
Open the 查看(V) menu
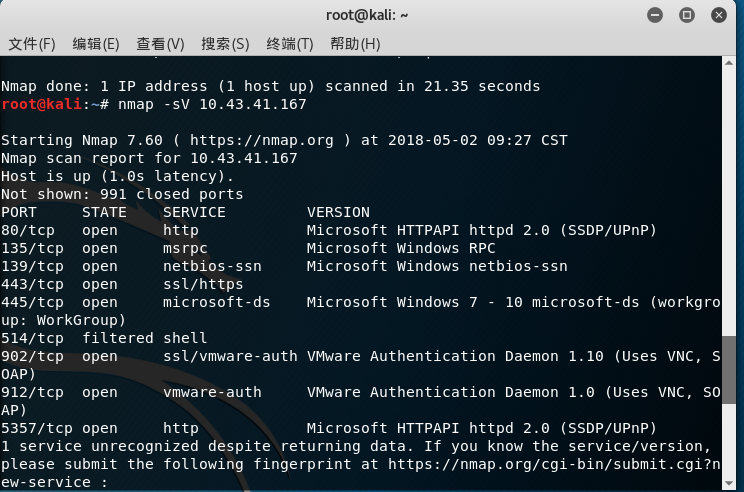(160, 44)
